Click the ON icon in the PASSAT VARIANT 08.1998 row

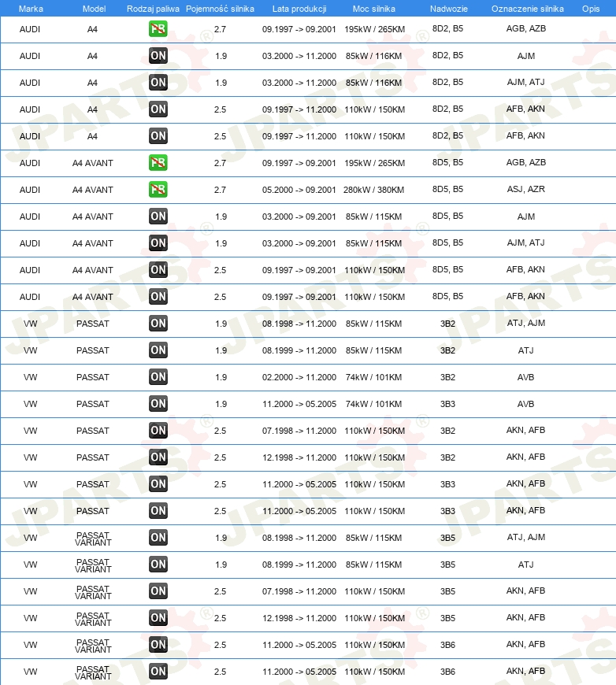click(158, 538)
